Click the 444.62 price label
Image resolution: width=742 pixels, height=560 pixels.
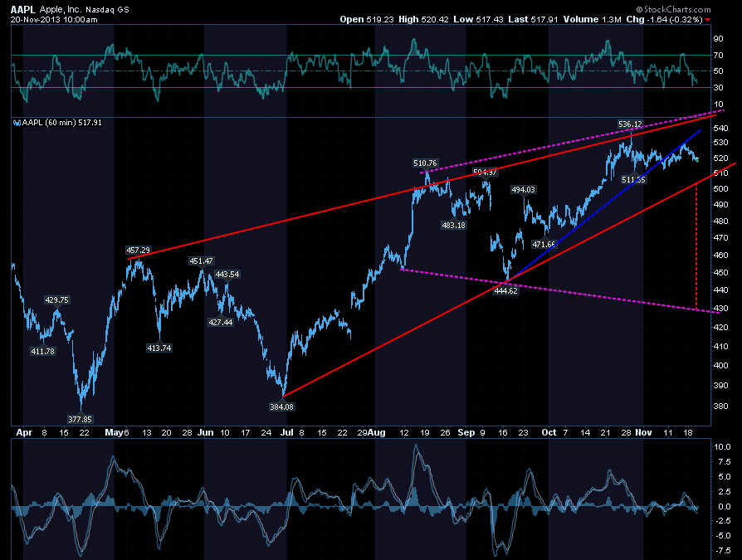(505, 291)
